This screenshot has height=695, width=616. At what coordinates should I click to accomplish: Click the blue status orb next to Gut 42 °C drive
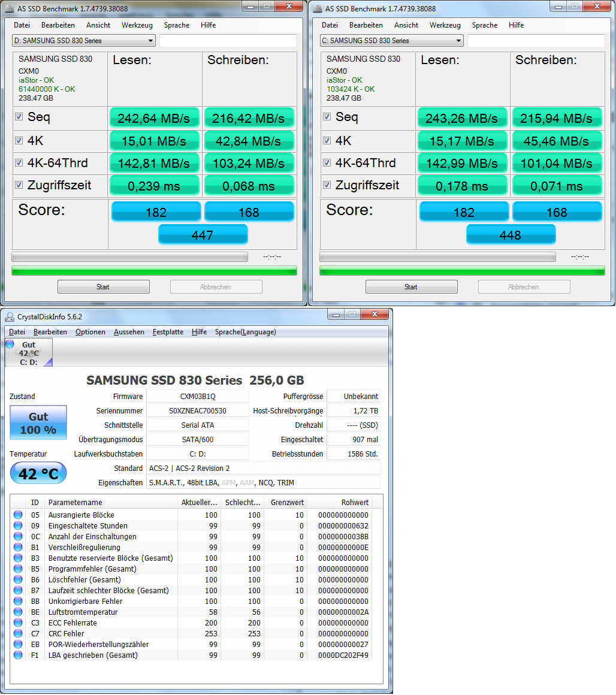(10, 344)
